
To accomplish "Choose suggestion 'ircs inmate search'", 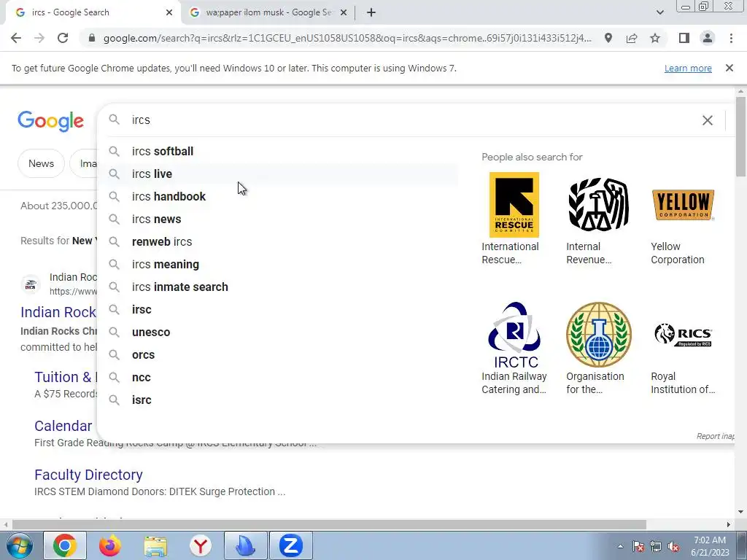I will click(277, 287).
